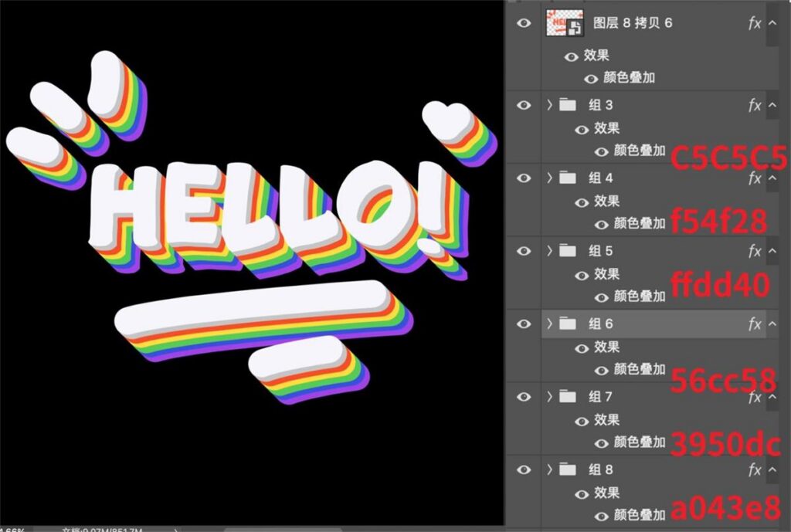Collapse the effects list of 组 8
The image size is (791, 532).
(x=772, y=469)
